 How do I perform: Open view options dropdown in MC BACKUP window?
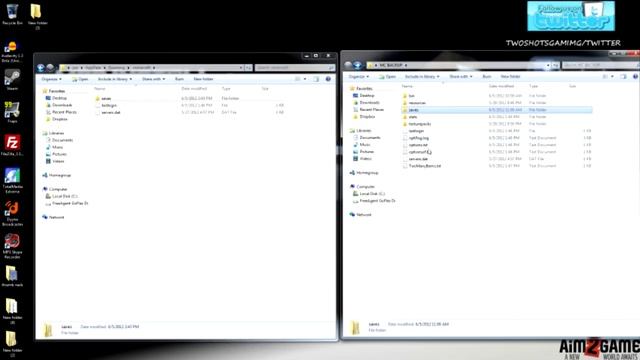612,77
